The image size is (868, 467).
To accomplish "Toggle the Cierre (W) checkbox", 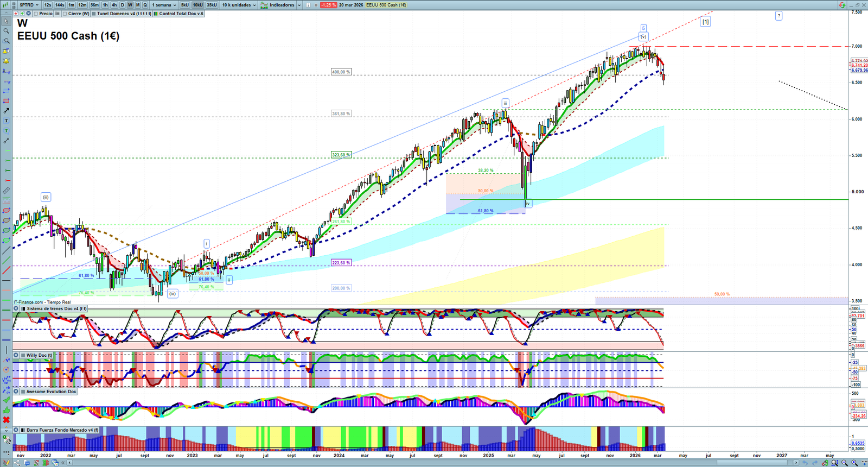I will point(65,14).
